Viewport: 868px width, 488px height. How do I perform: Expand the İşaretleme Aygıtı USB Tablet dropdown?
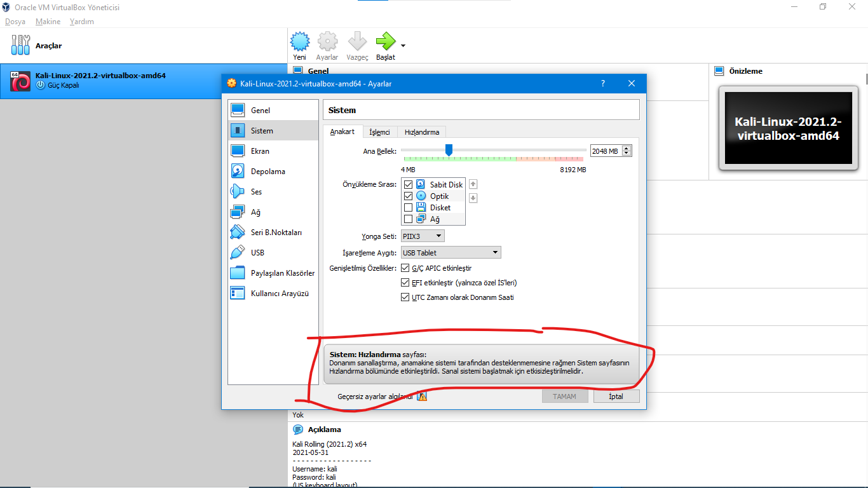click(451, 253)
